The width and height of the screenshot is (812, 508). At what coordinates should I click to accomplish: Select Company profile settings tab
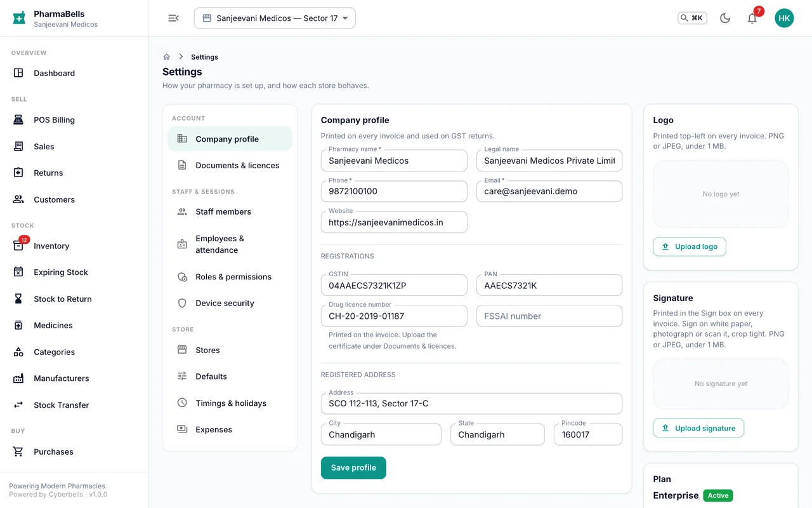[230, 139]
